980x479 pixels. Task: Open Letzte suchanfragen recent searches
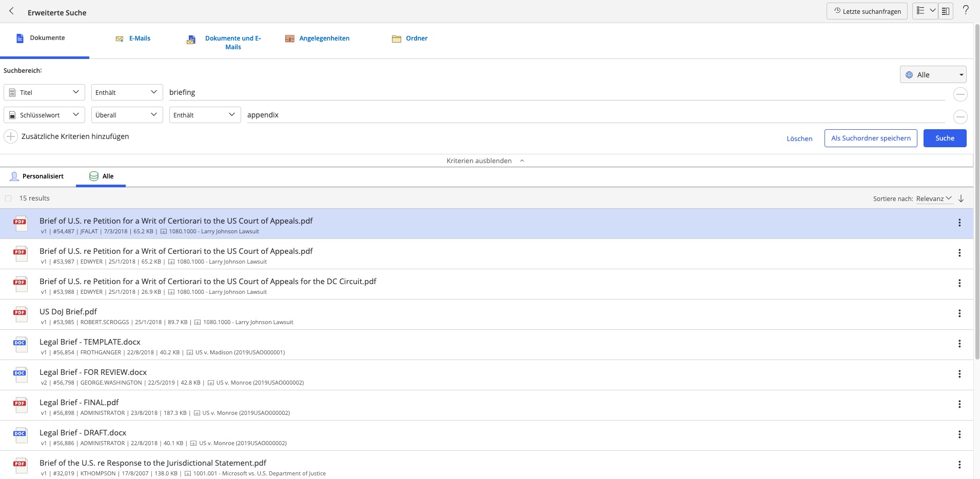tap(867, 11)
